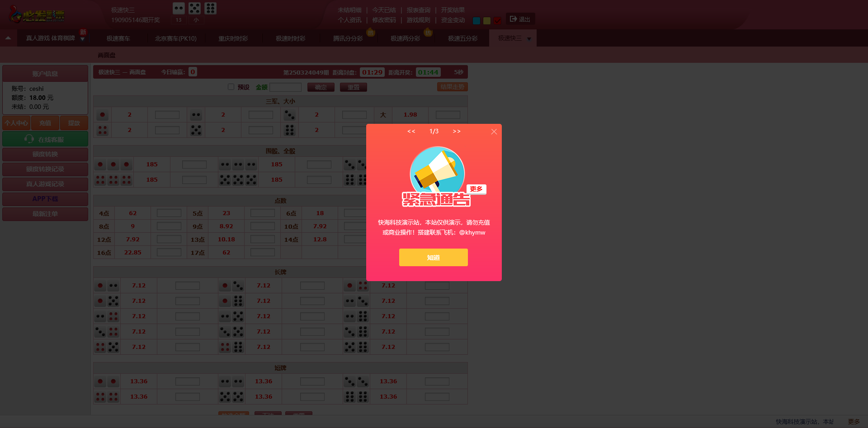Expand the 极速快三 dropdown arrow

point(529,39)
